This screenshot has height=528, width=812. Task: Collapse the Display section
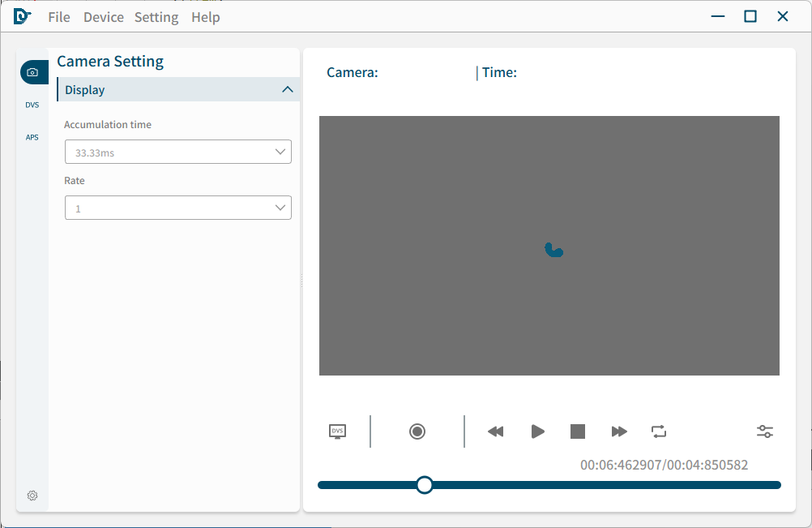click(287, 89)
